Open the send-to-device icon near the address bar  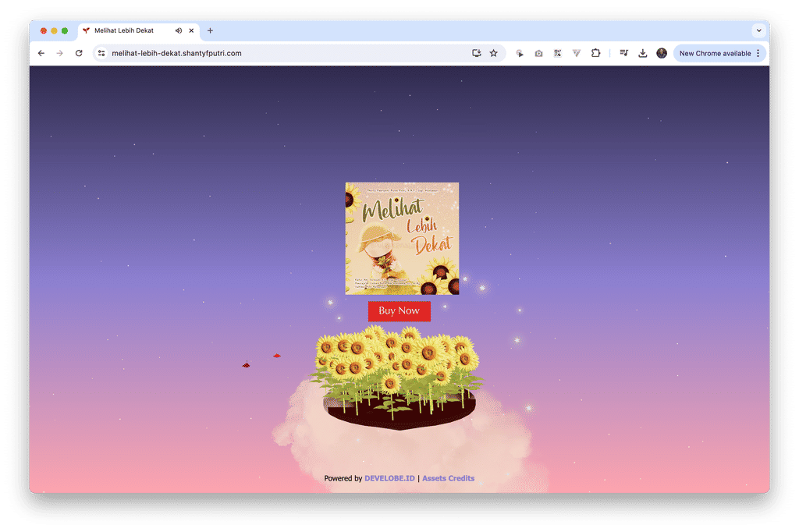(x=477, y=53)
